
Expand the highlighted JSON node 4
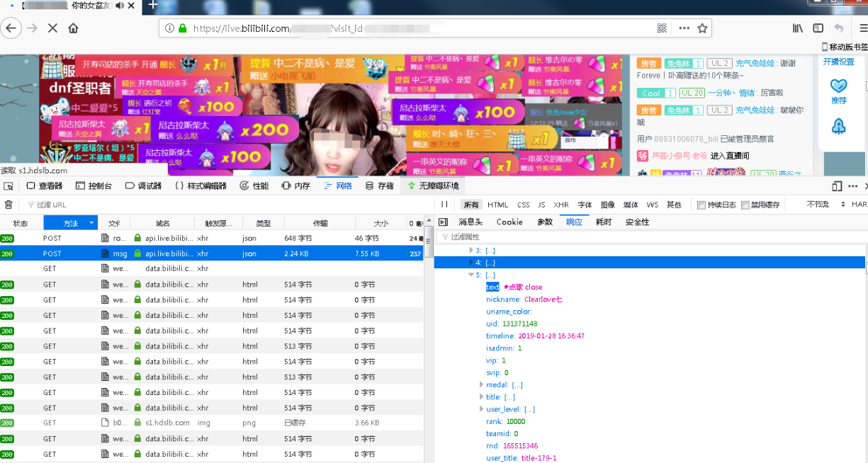(x=471, y=263)
